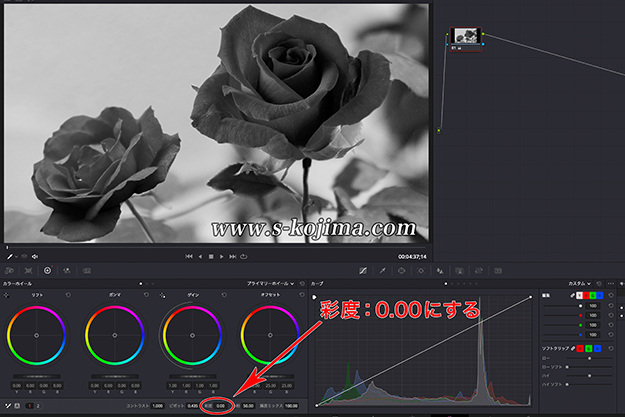Open the Color Match palette icon
625x417 pixels.
(28, 271)
